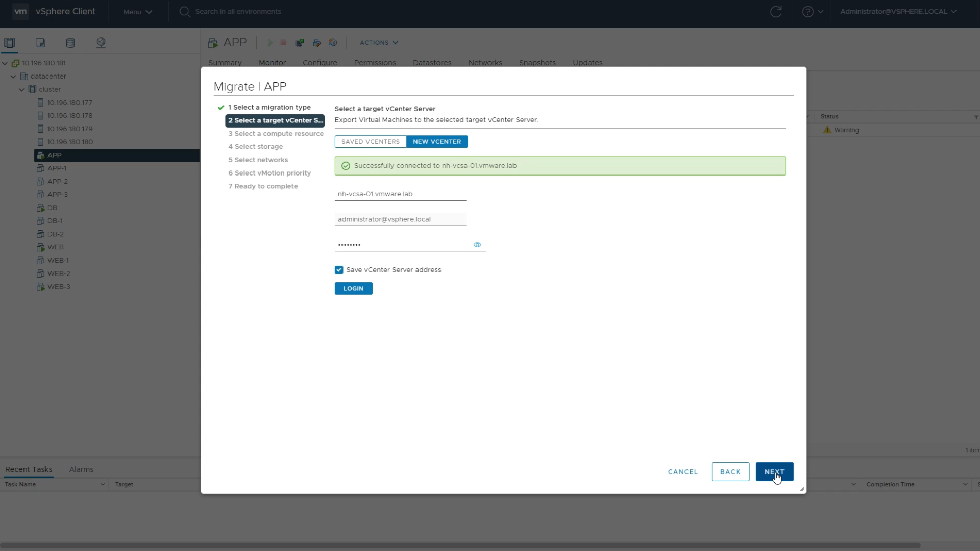This screenshot has height=551, width=980.
Task: Click the refresh icon in top bar
Action: point(776,12)
